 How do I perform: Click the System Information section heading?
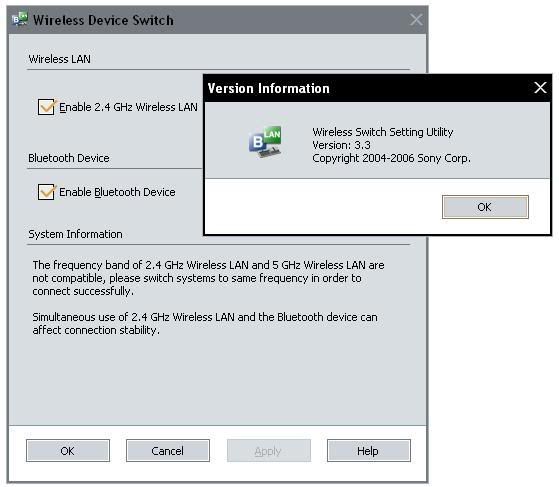(x=75, y=234)
